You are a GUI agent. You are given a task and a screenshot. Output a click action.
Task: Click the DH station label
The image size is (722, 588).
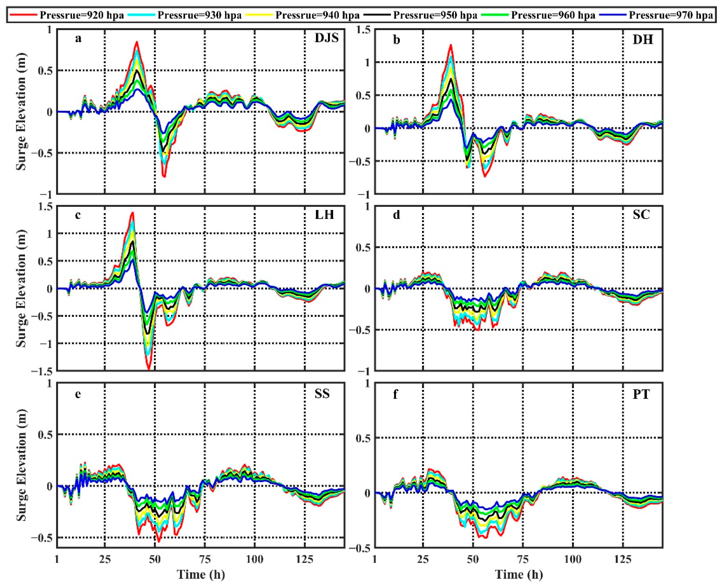[x=643, y=40]
